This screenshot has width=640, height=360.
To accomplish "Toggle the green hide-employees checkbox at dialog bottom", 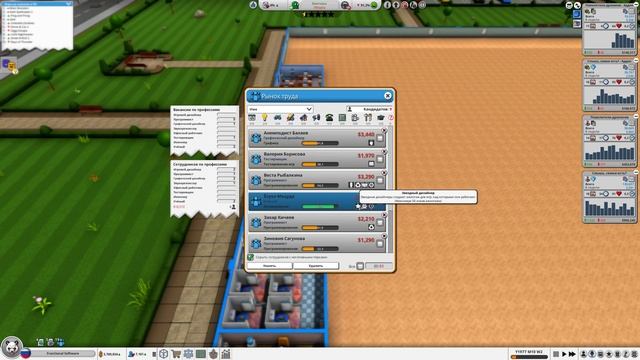I will coord(251,257).
